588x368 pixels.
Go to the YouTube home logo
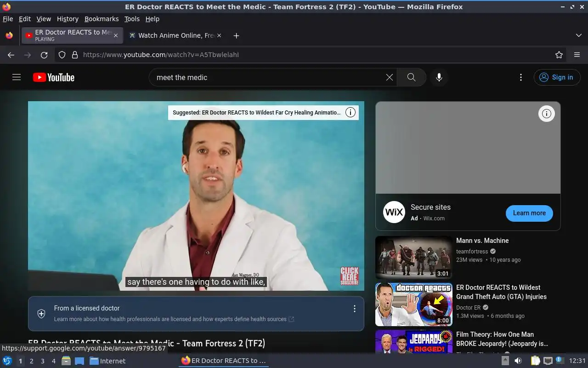[54, 77]
